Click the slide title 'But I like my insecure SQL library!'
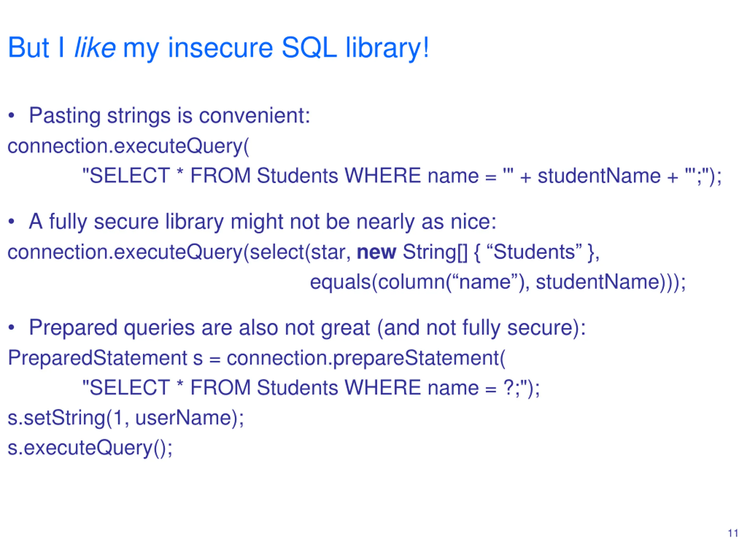This screenshot has width=747, height=560. (218, 48)
